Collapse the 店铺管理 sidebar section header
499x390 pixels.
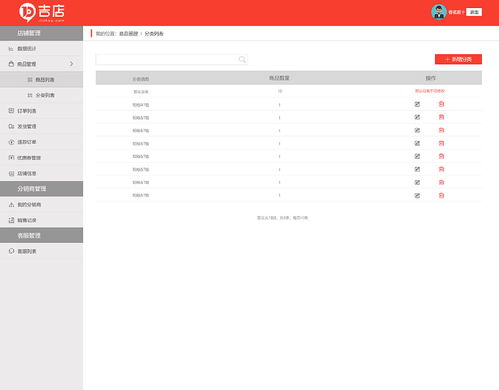[x=41, y=33]
